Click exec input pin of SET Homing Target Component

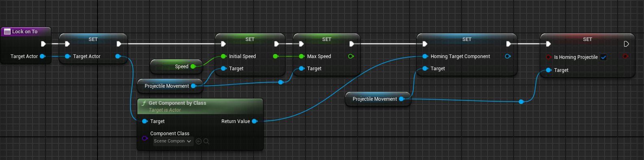pyautogui.click(x=425, y=44)
